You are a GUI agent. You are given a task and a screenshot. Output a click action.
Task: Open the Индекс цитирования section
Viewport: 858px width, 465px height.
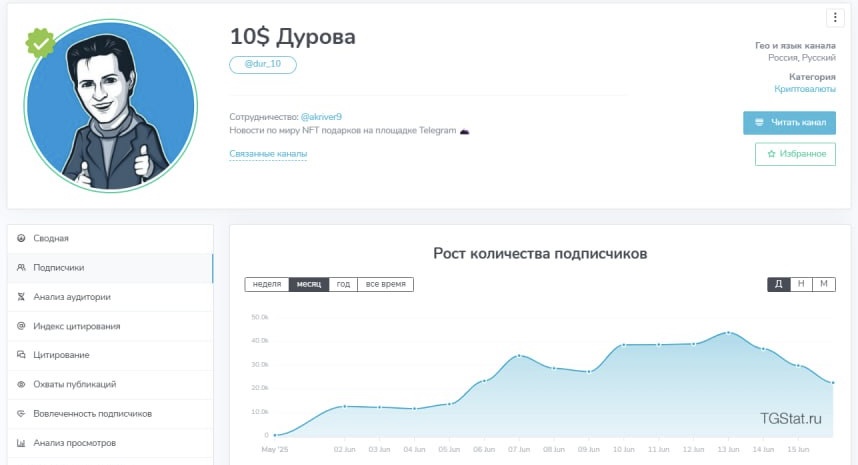point(110,326)
